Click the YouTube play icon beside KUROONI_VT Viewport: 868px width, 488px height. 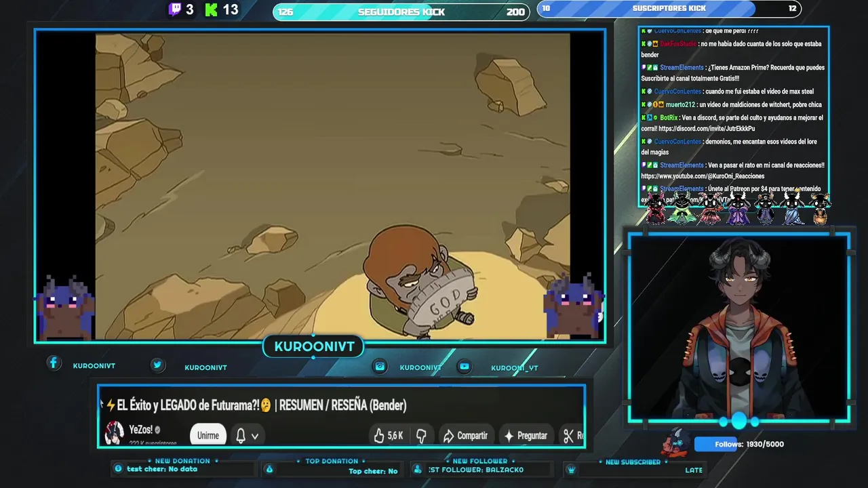pyautogui.click(x=465, y=366)
